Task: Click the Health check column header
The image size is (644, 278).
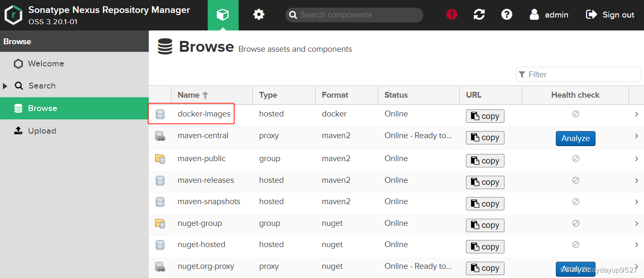Action: click(575, 95)
